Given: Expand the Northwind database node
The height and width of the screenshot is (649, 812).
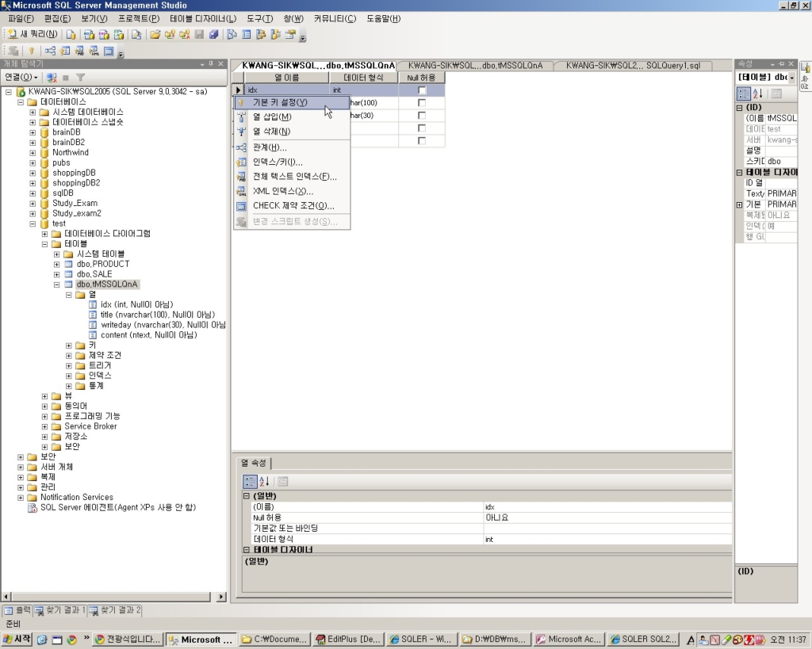Looking at the screenshot, I should pyautogui.click(x=33, y=153).
